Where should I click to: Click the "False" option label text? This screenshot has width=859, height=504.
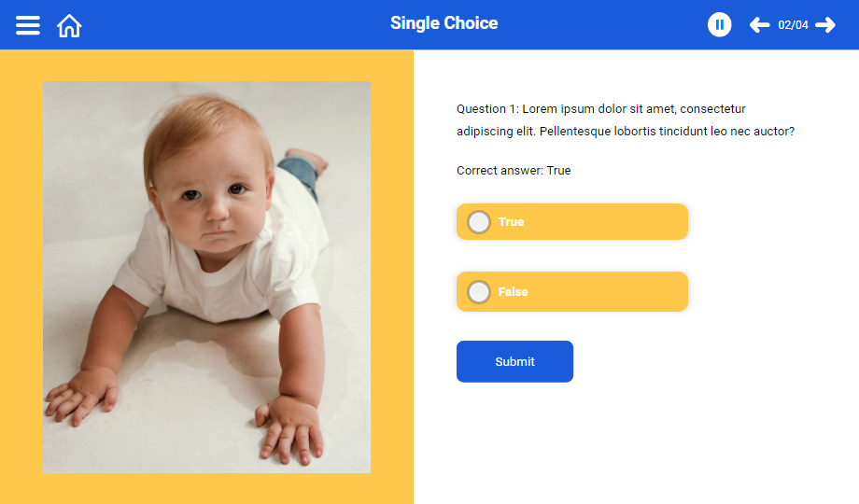513,292
